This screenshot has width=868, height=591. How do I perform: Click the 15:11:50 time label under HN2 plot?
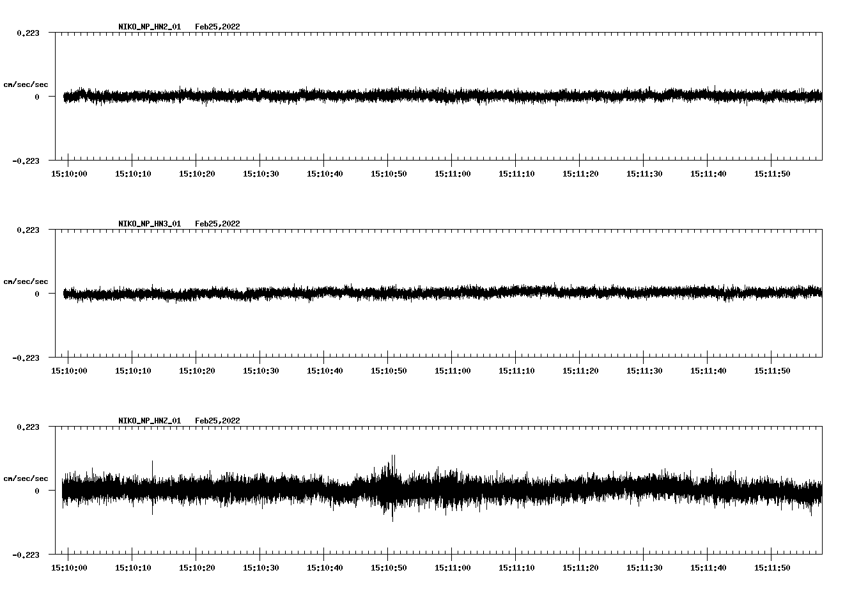[772, 174]
